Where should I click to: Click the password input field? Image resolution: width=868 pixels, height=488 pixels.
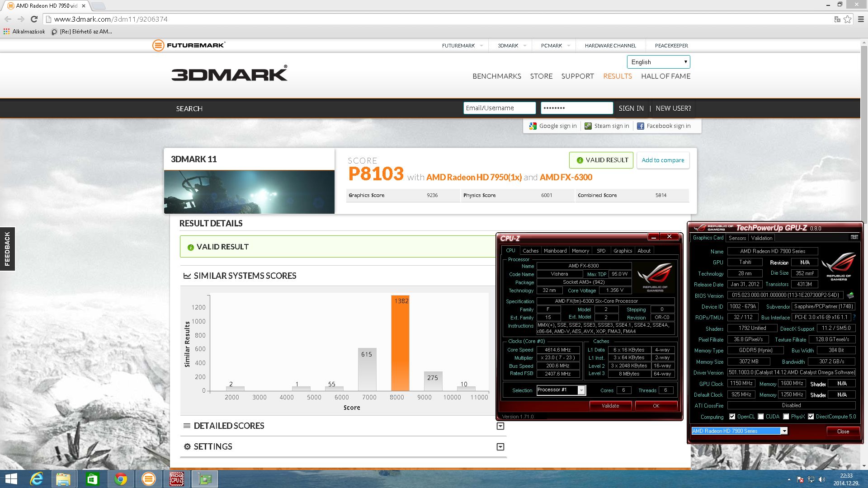576,108
